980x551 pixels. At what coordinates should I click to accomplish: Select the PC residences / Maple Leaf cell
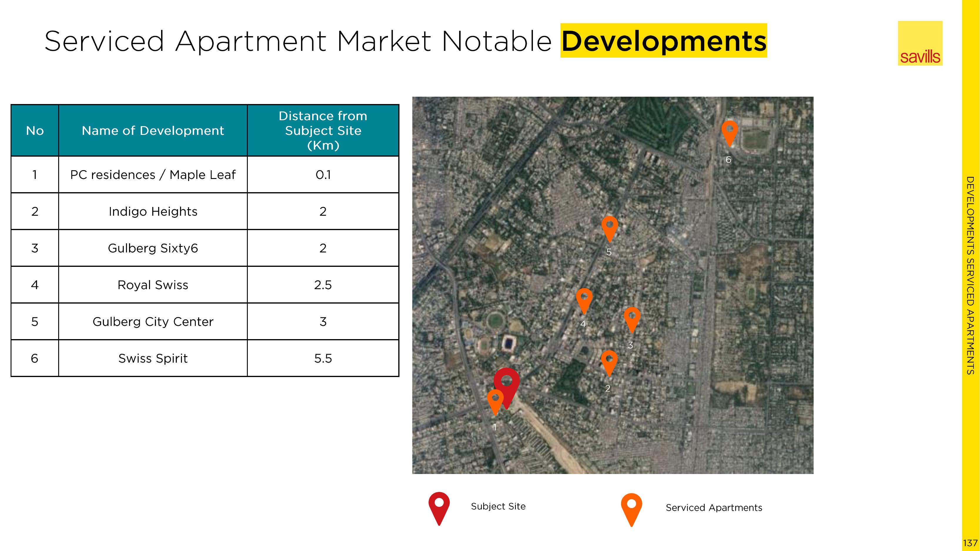[153, 175]
